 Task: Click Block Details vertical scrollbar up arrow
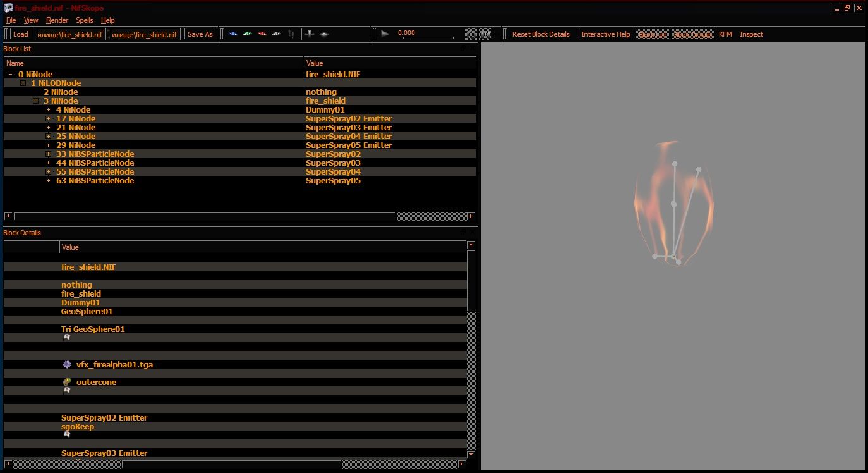471,245
